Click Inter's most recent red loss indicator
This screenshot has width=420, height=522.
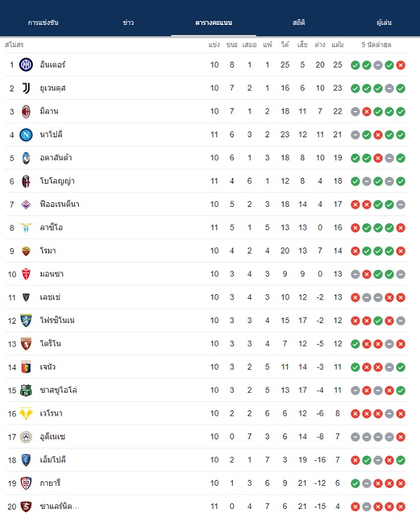(x=401, y=65)
